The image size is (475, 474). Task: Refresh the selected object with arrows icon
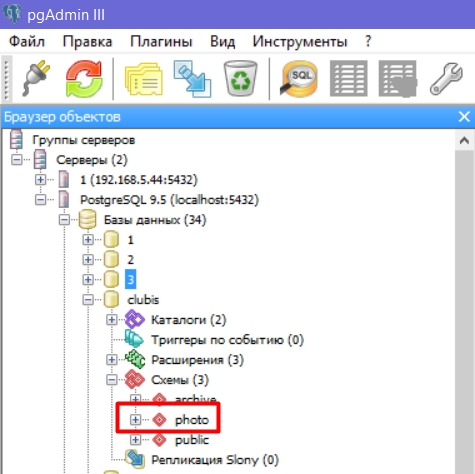(x=84, y=79)
